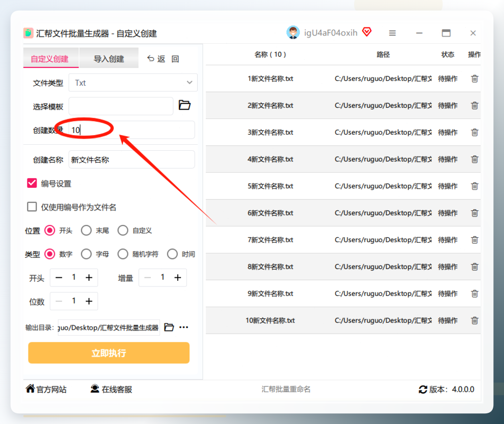Open output directory folder icon
The height and width of the screenshot is (424, 504).
coord(169,328)
